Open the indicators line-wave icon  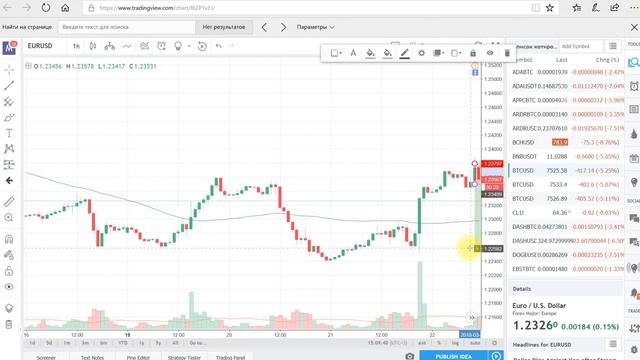(127, 46)
